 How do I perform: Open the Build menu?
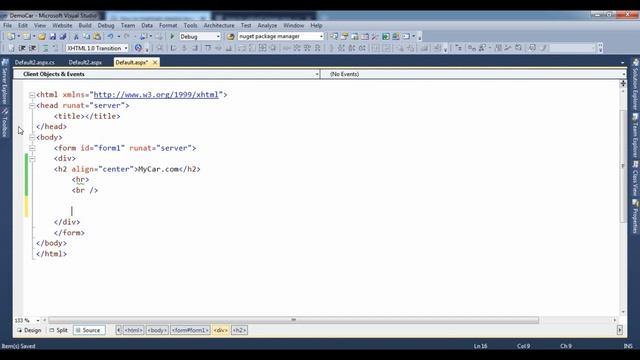[x=85, y=25]
